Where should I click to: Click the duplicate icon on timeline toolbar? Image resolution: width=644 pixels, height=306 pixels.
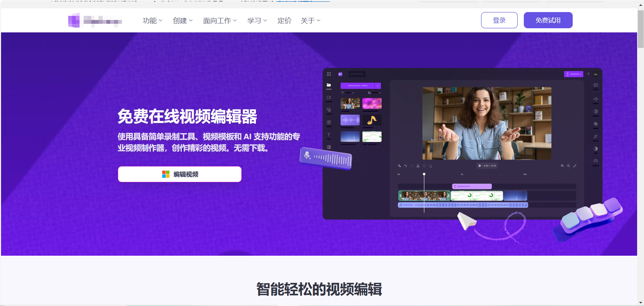[430, 166]
